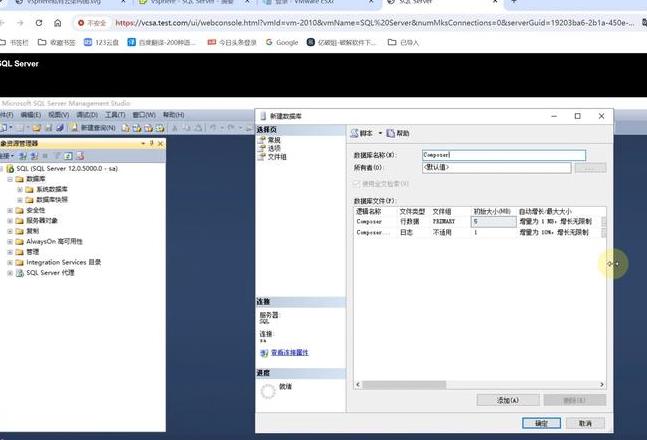Open the 工具(T) menu
Screen dimensions: 647x440
(115, 115)
